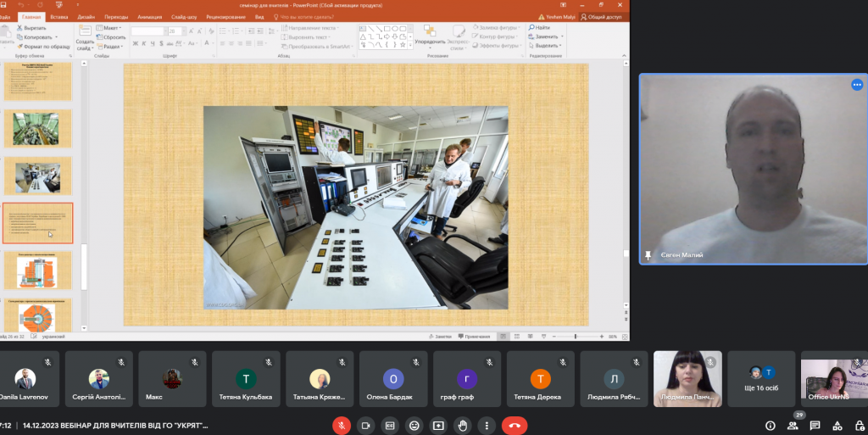Open options on Євген Малий's video tile
Screen dimensions: 868x435
point(857,85)
